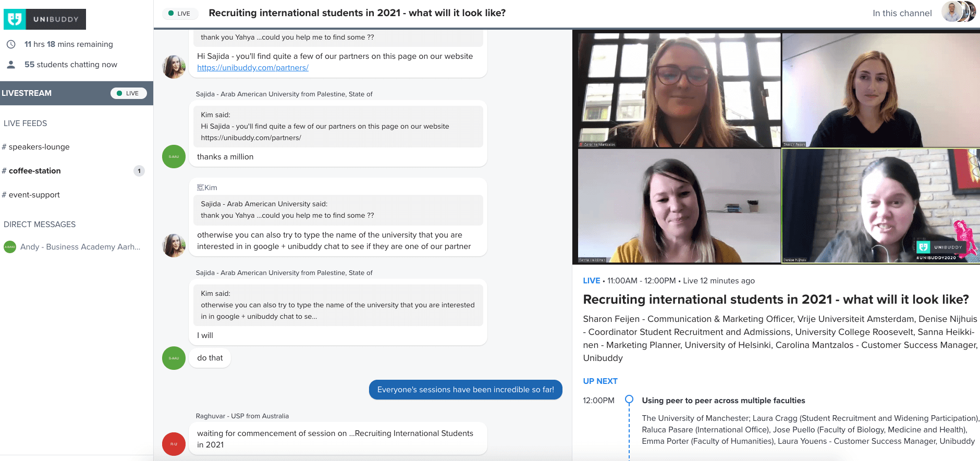This screenshot has height=461, width=980.
Task: Open the unibuddy.com/partners link
Action: coord(253,68)
